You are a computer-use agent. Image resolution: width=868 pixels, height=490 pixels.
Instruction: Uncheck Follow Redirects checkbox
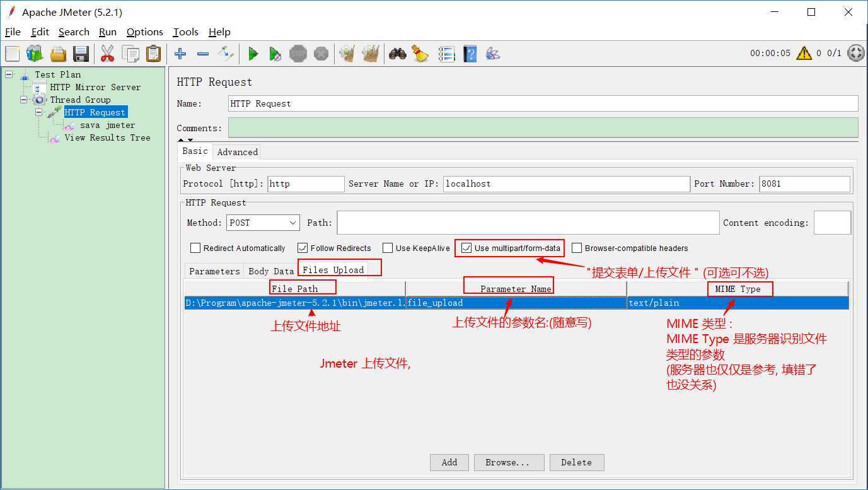coord(303,248)
